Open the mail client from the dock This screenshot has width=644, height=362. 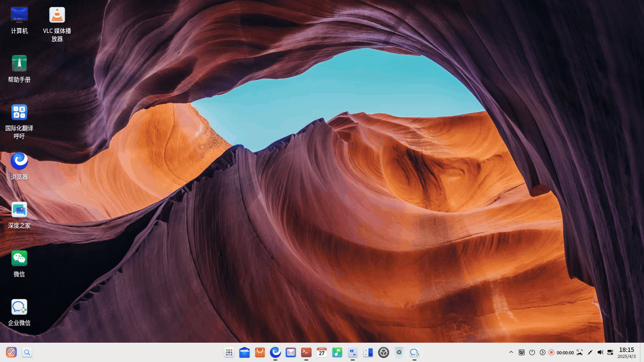291,352
